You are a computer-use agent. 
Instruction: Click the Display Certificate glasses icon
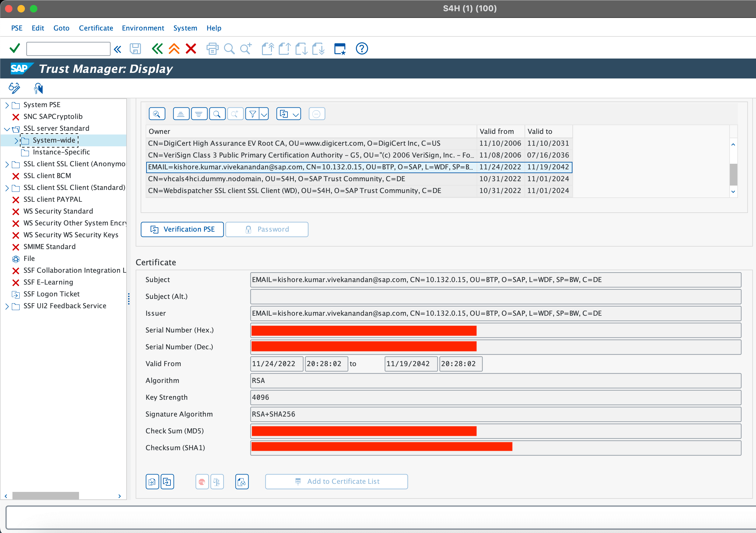242,482
